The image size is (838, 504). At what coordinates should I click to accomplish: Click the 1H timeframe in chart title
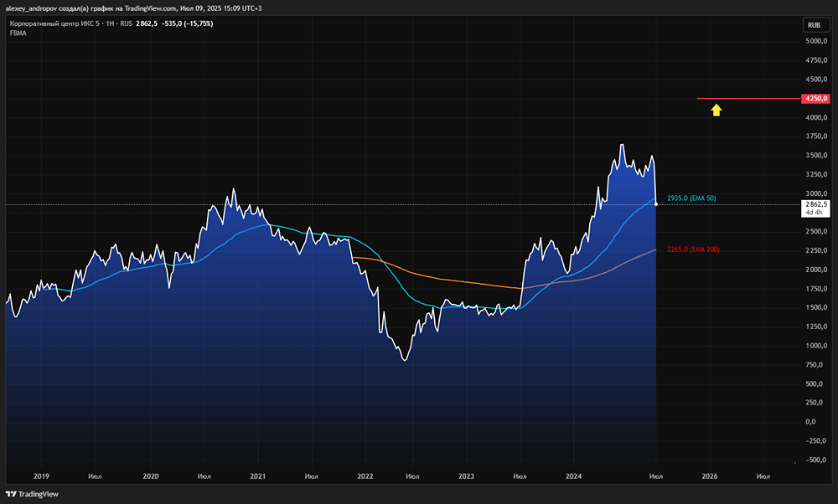click(x=109, y=23)
